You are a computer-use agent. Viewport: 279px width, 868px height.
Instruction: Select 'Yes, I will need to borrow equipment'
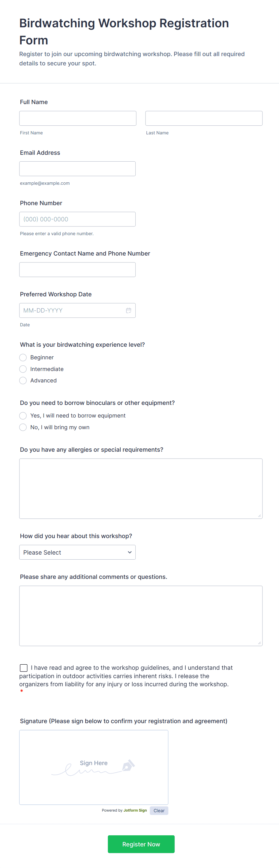[23, 415]
